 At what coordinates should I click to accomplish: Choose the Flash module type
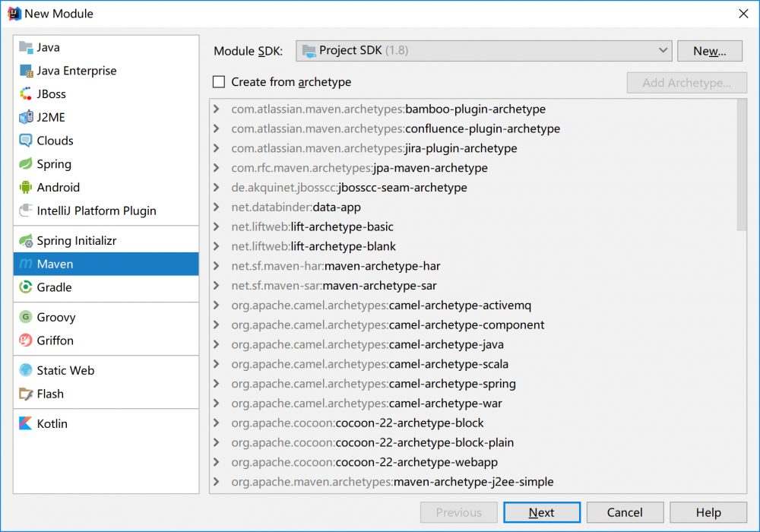pyautogui.click(x=50, y=394)
